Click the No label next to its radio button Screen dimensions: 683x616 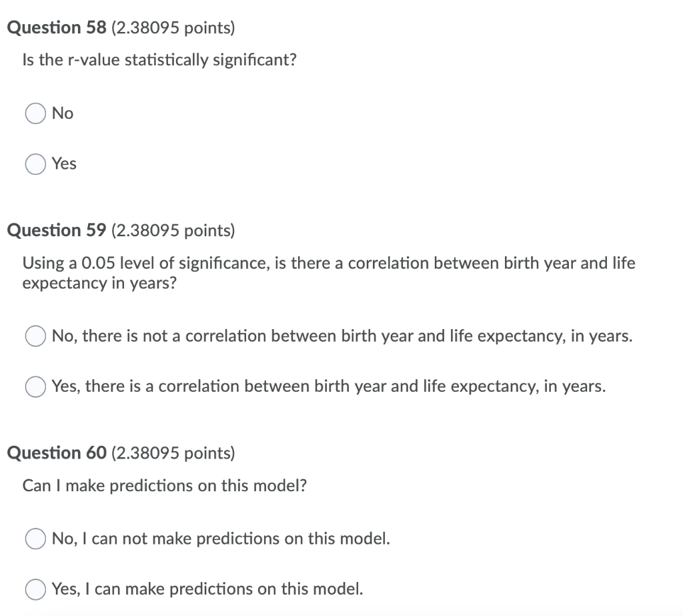pyautogui.click(x=62, y=113)
